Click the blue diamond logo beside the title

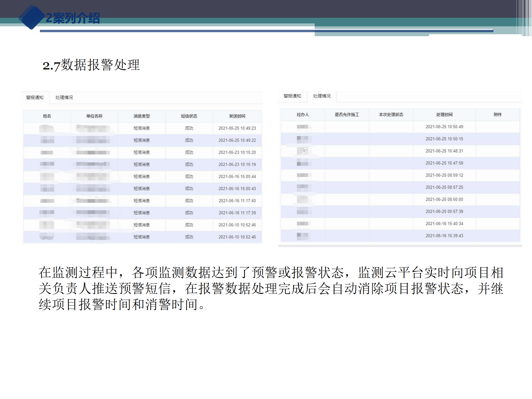[32, 17]
